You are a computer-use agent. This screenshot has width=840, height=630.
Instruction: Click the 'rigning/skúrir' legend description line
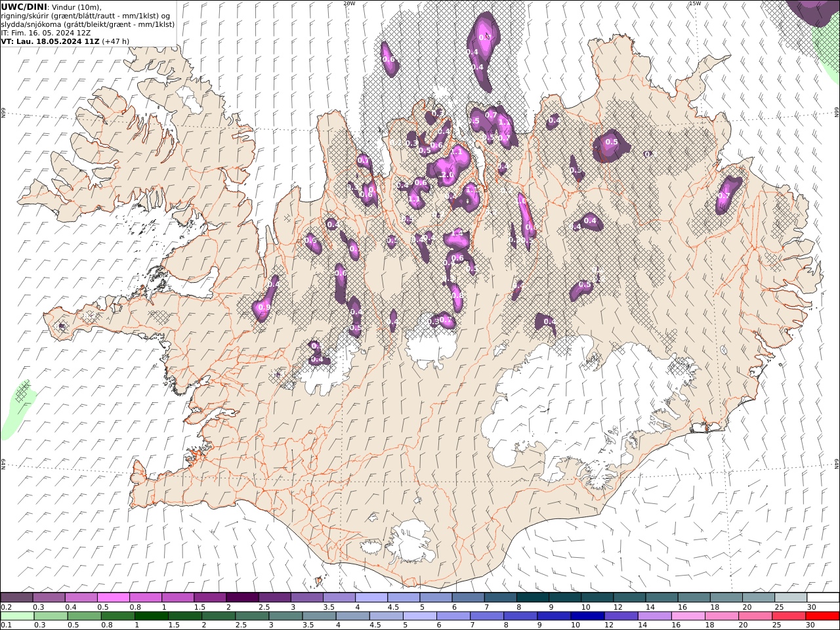coord(86,16)
